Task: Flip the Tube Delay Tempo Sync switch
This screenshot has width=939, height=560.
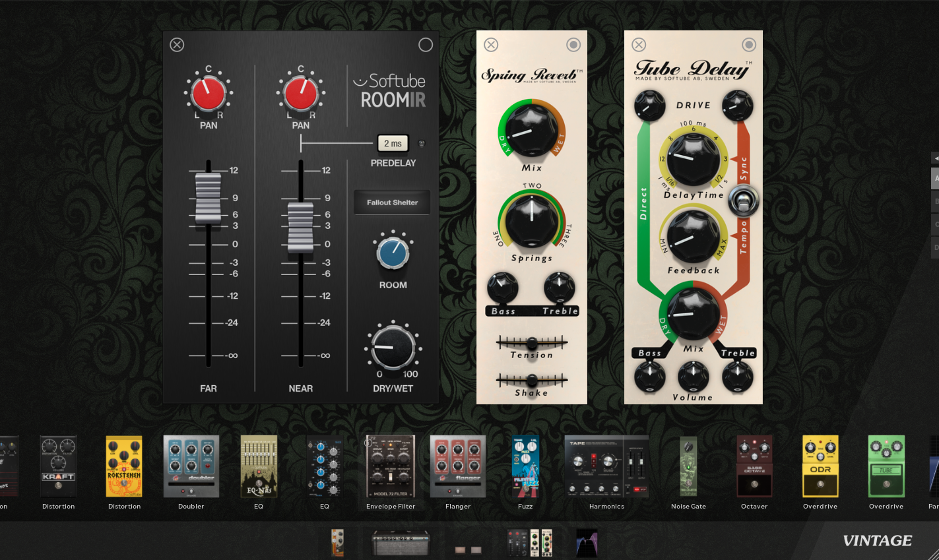Action: (x=744, y=201)
